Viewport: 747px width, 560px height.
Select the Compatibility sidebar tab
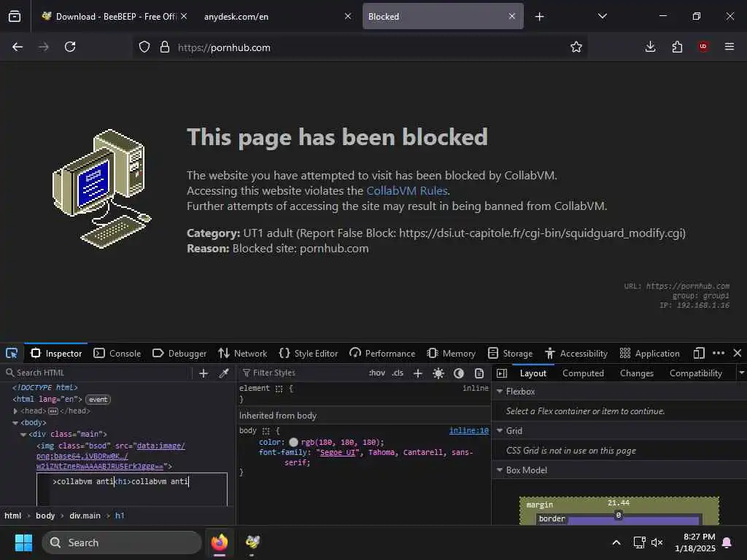pos(695,373)
